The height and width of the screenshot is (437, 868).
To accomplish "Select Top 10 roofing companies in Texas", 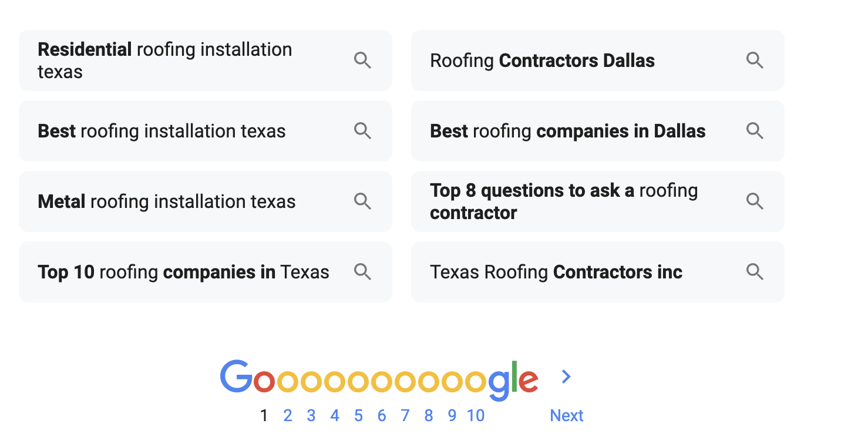I will 183,272.
